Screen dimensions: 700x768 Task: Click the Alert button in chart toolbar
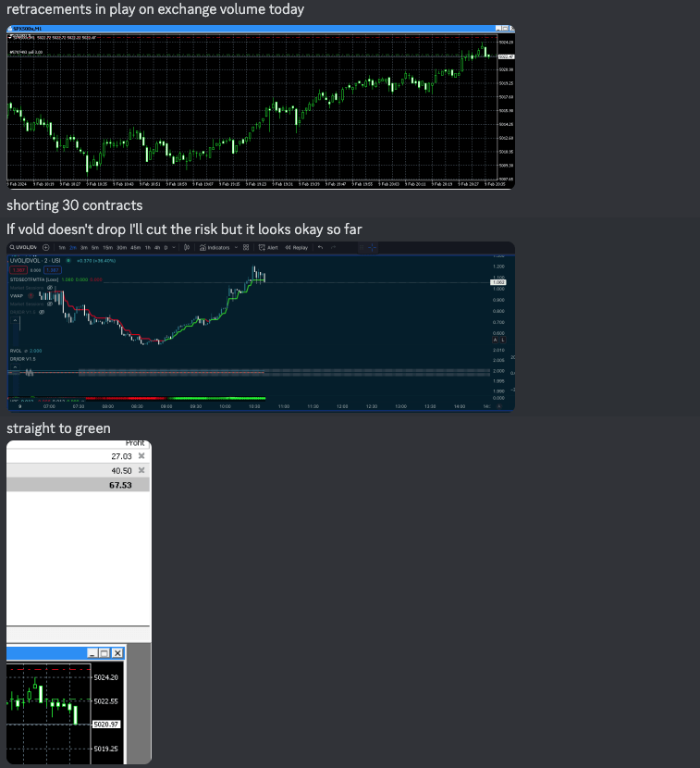tap(269, 248)
